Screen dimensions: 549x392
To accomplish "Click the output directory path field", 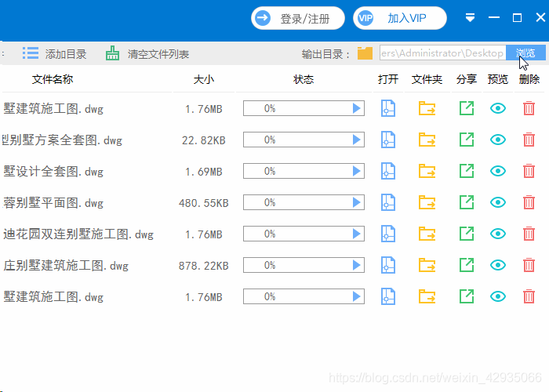I will pos(443,53).
